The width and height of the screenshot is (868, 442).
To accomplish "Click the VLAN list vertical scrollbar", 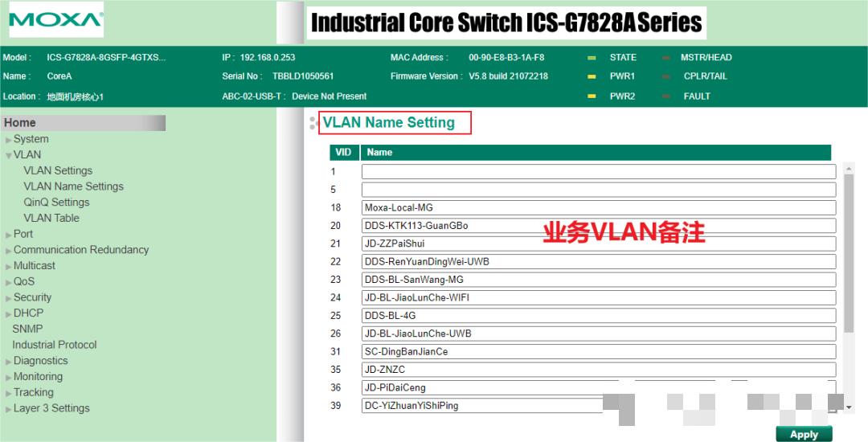I will click(850, 253).
